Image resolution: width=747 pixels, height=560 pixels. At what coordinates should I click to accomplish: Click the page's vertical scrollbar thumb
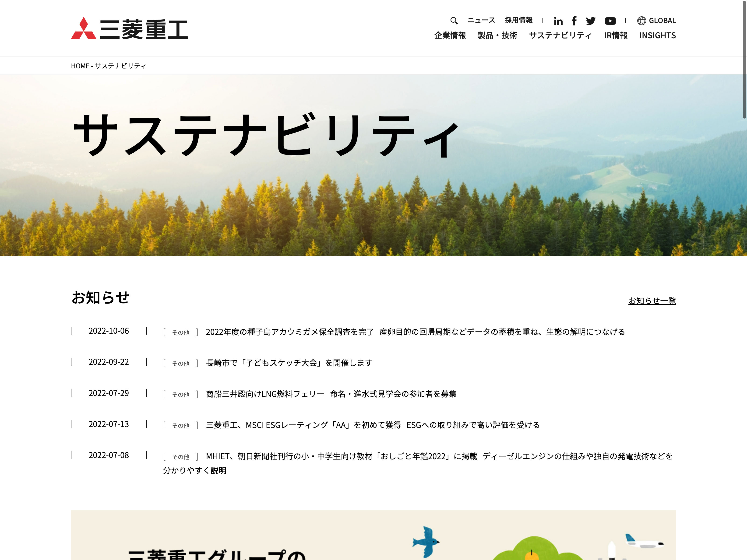(744, 59)
